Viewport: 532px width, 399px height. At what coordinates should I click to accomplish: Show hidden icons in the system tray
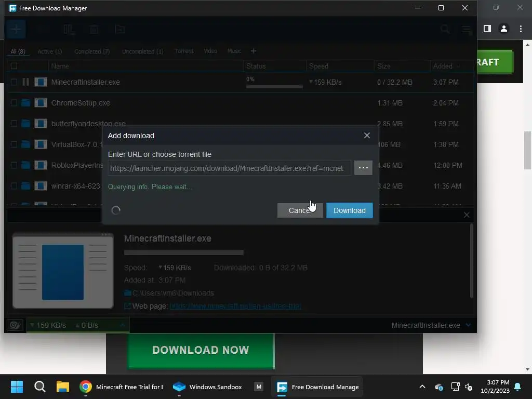(422, 387)
